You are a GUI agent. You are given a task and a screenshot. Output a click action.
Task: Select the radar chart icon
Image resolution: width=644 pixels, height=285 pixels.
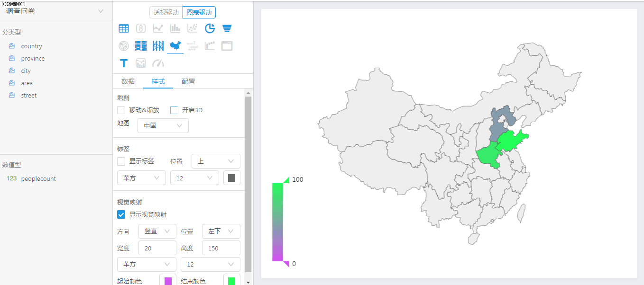[x=124, y=46]
